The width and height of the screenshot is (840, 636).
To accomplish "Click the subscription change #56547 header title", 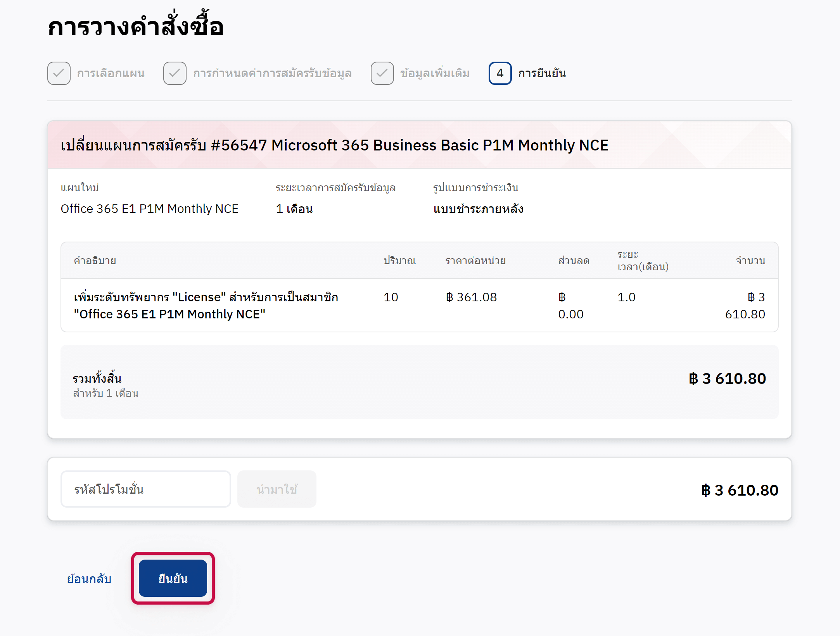I will [x=334, y=145].
